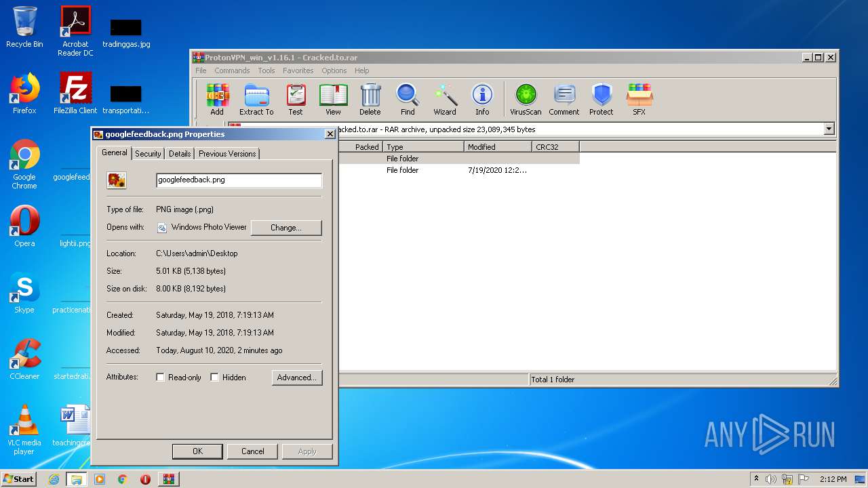Open Opera desktop shortcut
Screen dimensions: 868x488
[x=24, y=226]
